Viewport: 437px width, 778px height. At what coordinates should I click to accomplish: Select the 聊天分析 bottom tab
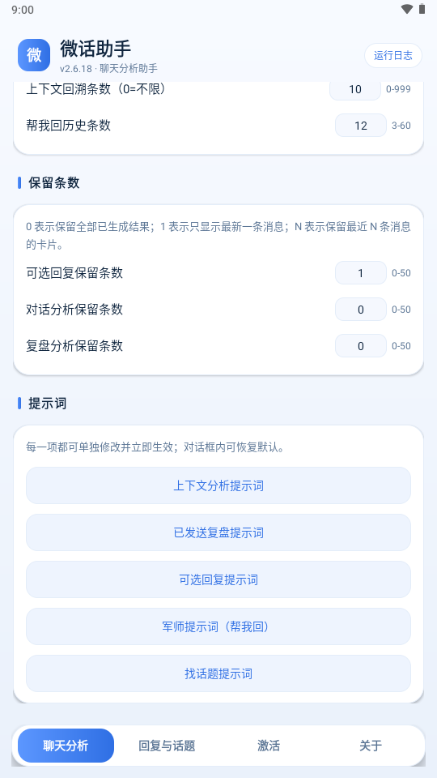(x=66, y=746)
